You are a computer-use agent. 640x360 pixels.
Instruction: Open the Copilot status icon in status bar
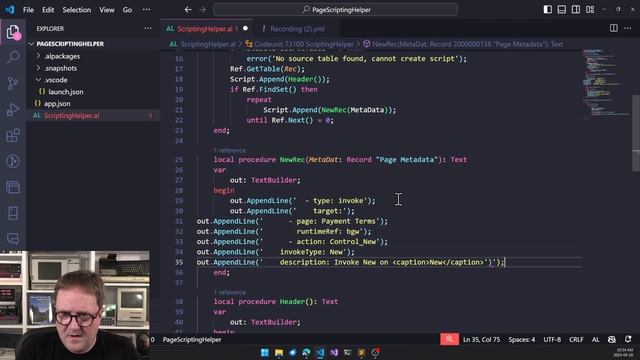click(x=611, y=339)
